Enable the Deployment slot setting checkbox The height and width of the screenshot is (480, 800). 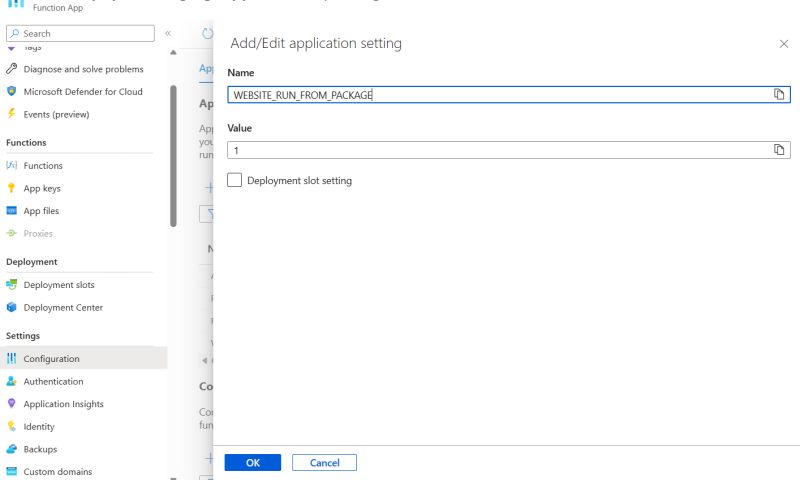[234, 180]
